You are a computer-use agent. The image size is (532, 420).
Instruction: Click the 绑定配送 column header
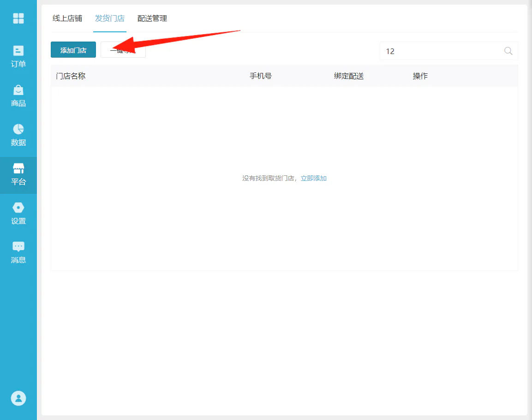click(348, 76)
